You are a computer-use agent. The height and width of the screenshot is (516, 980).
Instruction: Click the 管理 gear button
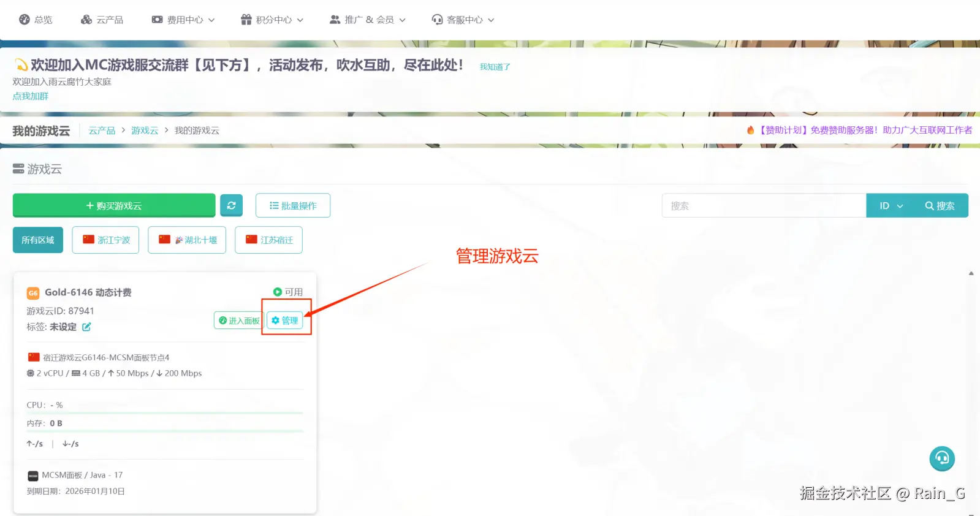285,321
